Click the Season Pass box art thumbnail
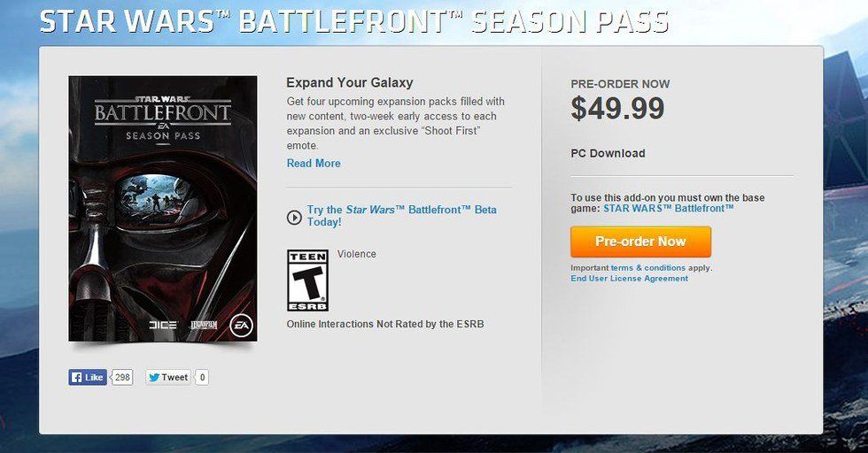 click(x=162, y=208)
